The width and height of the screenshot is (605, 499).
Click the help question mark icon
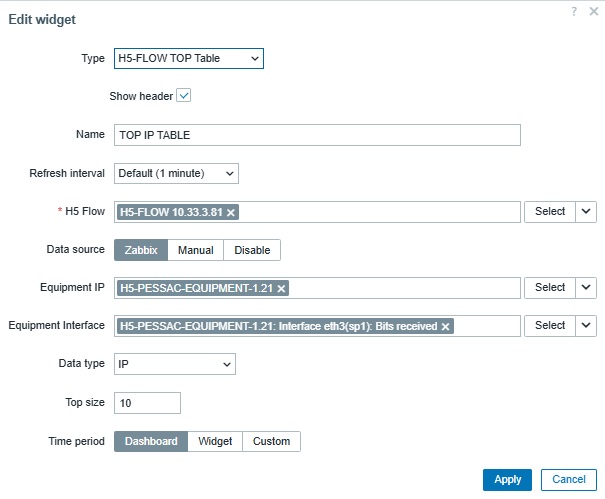(574, 11)
